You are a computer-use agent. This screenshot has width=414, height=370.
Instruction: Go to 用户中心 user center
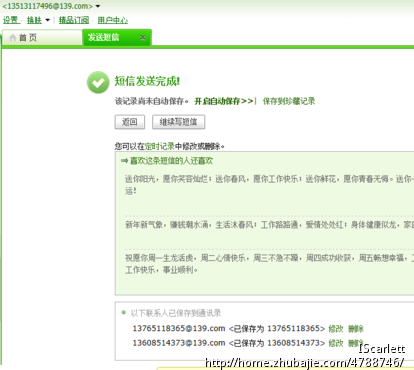click(x=112, y=20)
